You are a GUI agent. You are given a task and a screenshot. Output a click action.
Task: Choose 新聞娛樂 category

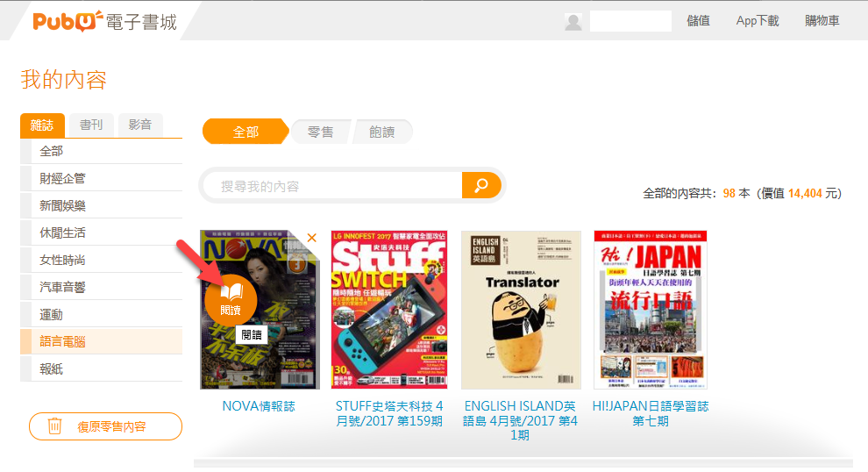[x=102, y=205]
